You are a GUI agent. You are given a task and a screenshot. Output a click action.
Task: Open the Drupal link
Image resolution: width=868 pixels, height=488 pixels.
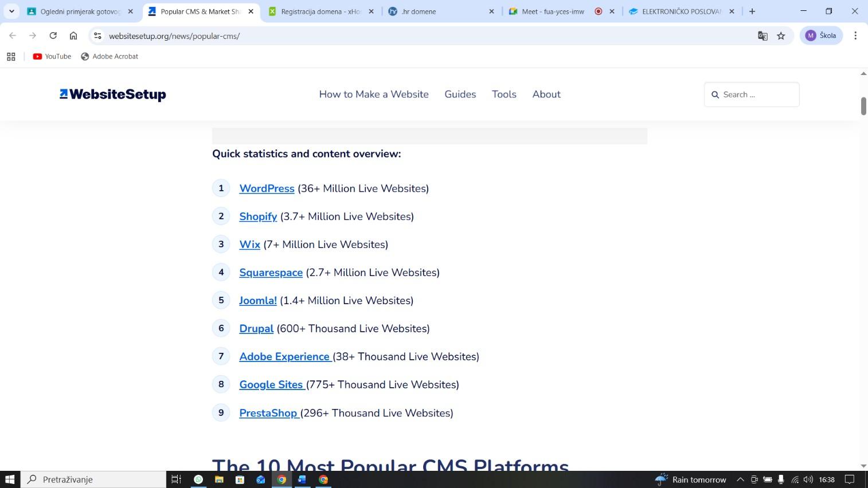(256, 329)
